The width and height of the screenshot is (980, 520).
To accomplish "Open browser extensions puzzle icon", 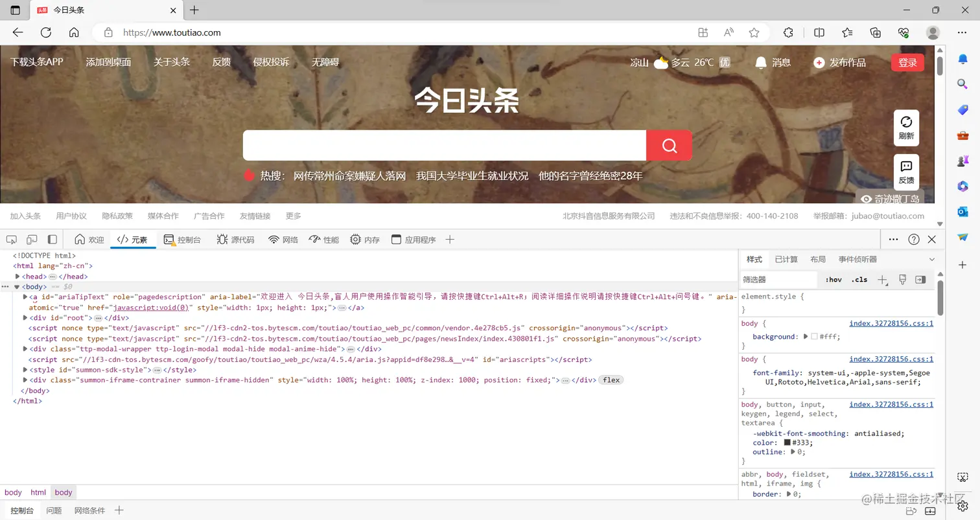I will (789, 32).
